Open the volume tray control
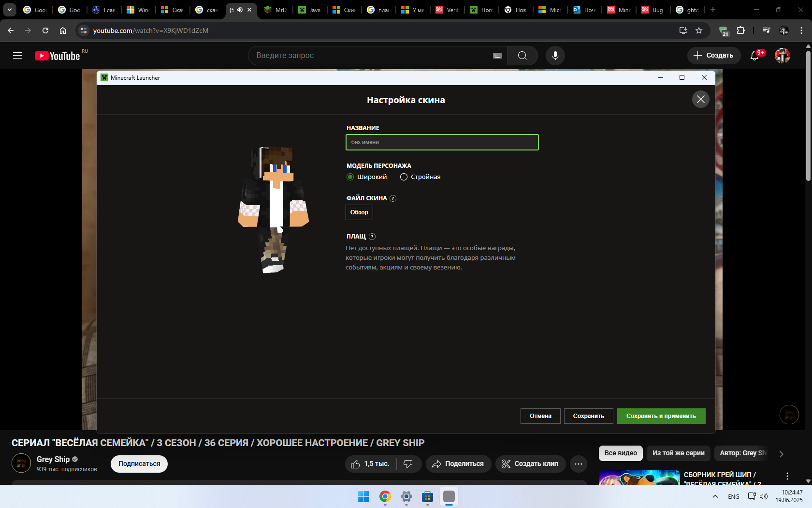This screenshot has width=812, height=508. pos(764,497)
